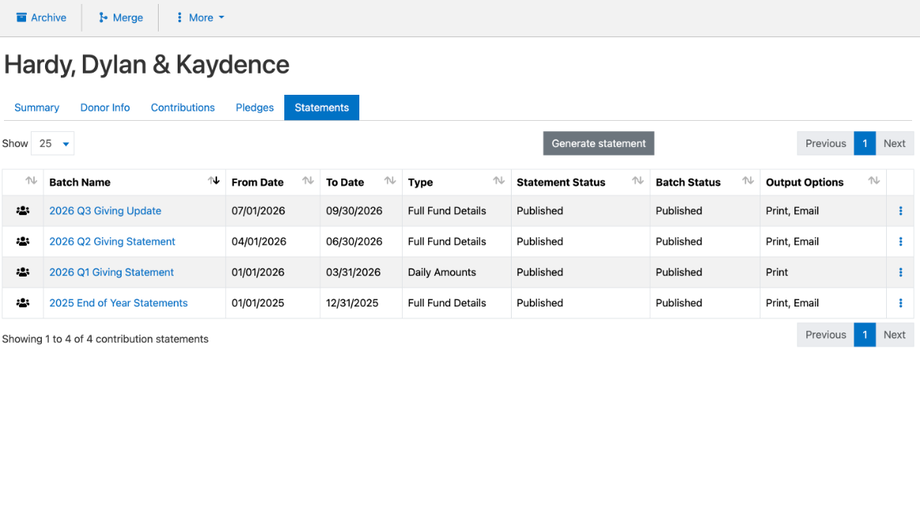Click the Generate statement button
This screenshot has height=523, width=920.
(x=598, y=143)
